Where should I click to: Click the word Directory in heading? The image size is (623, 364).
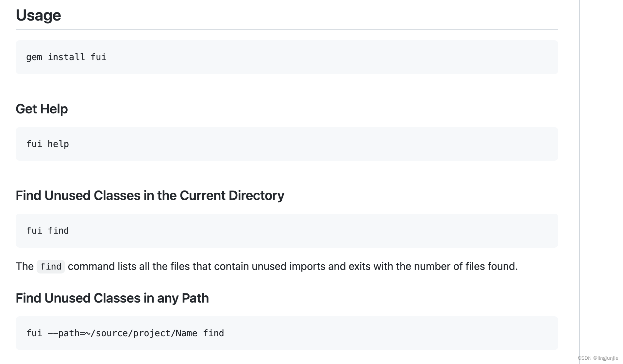pyautogui.click(x=256, y=195)
